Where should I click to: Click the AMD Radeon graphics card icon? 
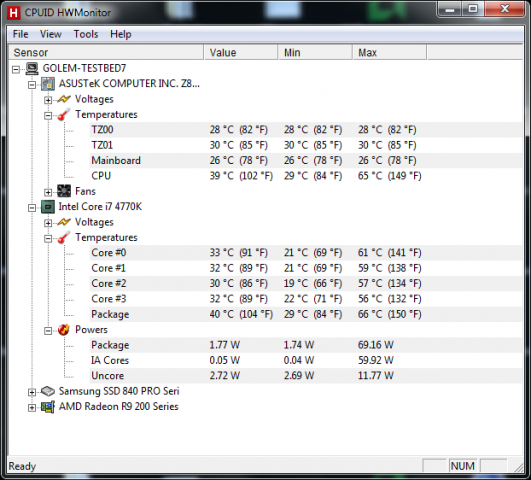click(x=48, y=406)
